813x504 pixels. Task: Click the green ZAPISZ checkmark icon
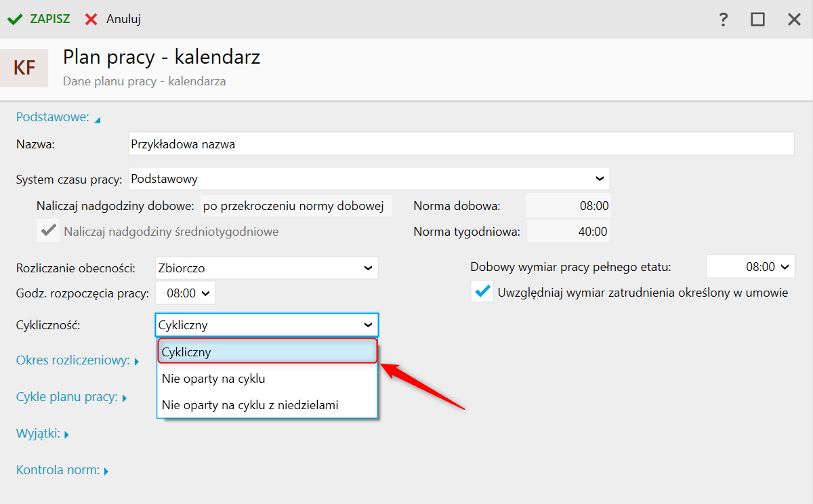(x=15, y=19)
